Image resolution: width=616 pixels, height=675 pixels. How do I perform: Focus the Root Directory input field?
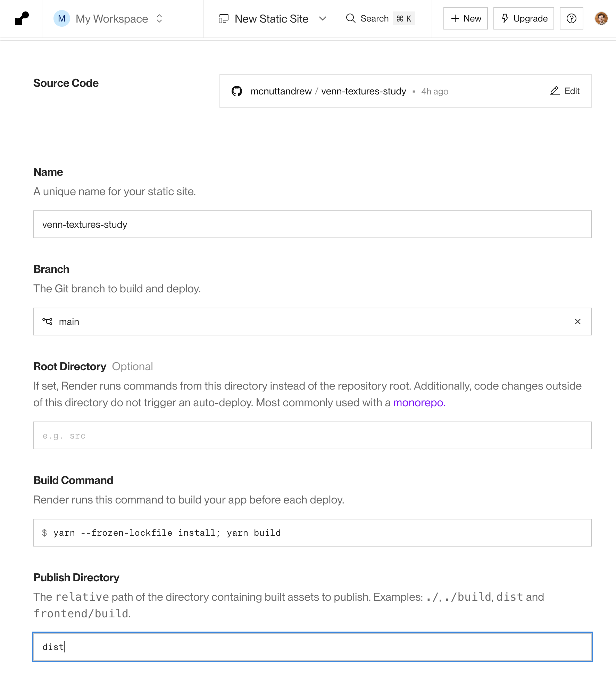pos(312,435)
